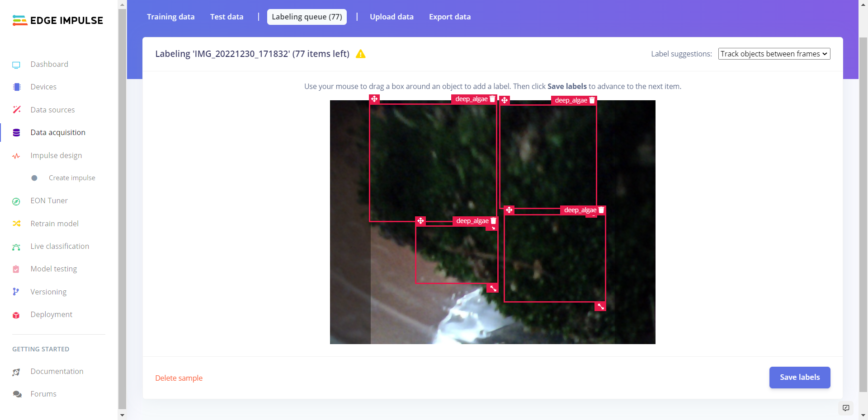Click resize handle of bottom-right bounding box

(x=600, y=307)
